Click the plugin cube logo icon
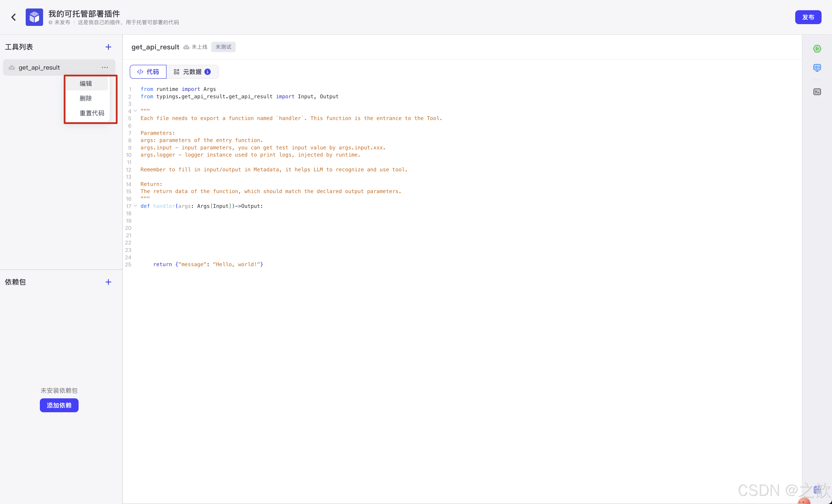The height and width of the screenshot is (504, 832). coord(34,17)
